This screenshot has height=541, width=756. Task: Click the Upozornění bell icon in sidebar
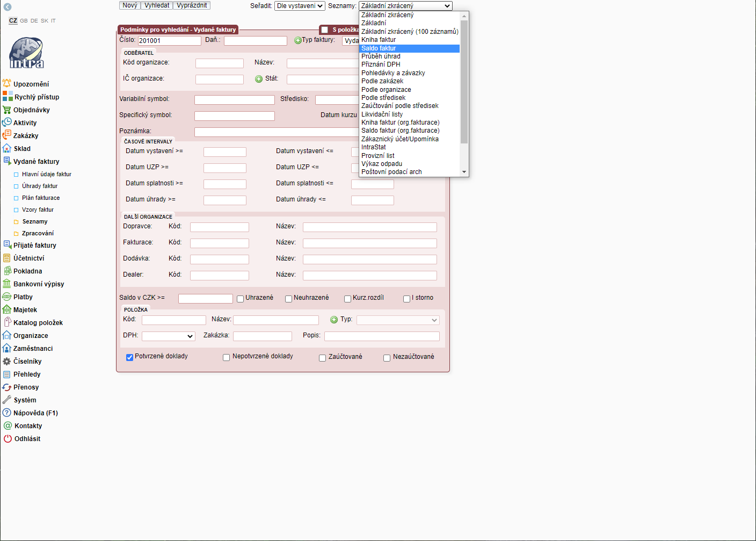(6, 83)
